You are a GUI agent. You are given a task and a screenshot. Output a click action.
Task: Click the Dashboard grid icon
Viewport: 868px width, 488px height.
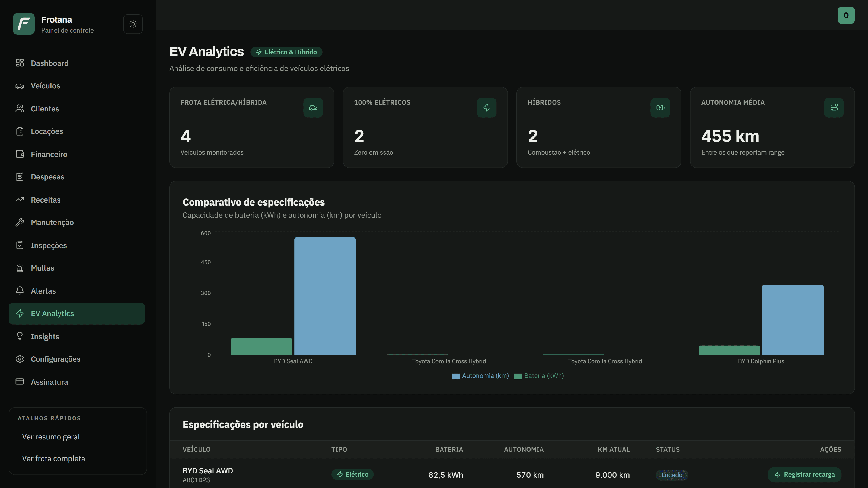point(20,63)
